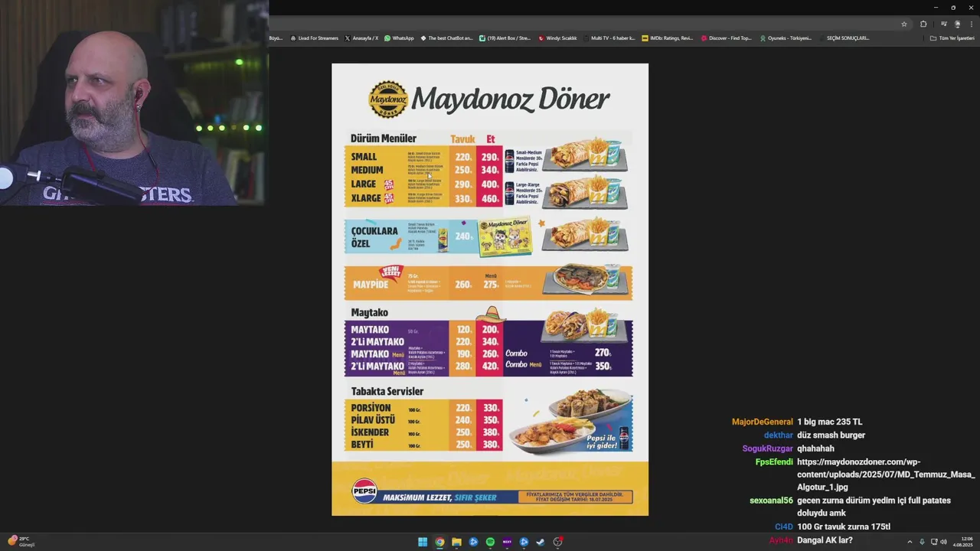
Task: Click the 'Tabakta Servisler' heading on menu
Action: click(387, 391)
